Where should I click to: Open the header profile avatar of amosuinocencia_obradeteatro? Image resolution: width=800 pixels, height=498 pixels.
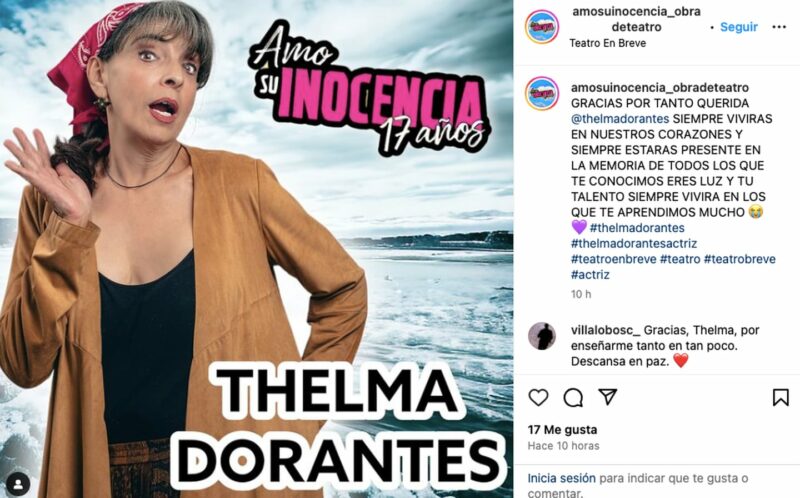(x=542, y=27)
